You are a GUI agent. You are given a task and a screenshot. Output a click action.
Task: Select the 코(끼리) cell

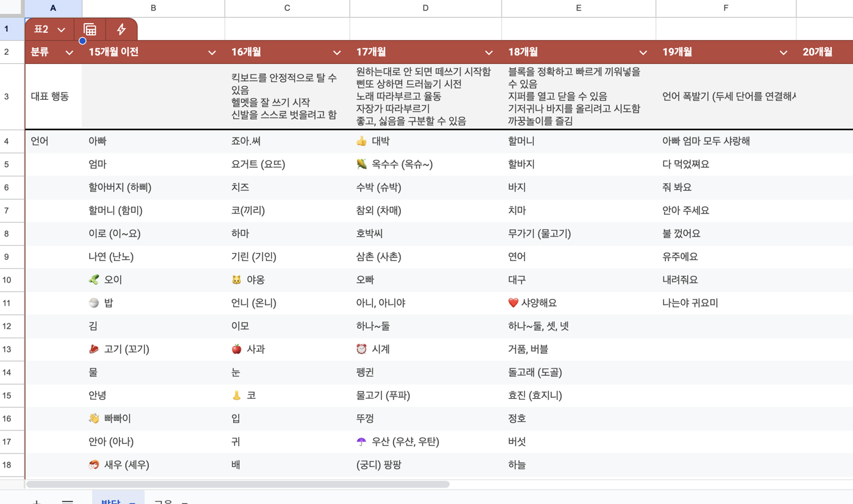tap(287, 211)
